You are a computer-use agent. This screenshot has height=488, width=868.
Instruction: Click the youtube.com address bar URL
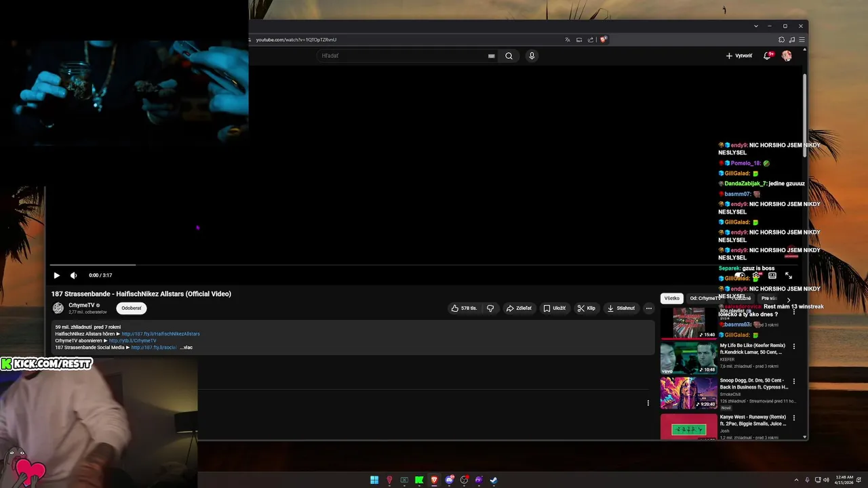point(296,40)
